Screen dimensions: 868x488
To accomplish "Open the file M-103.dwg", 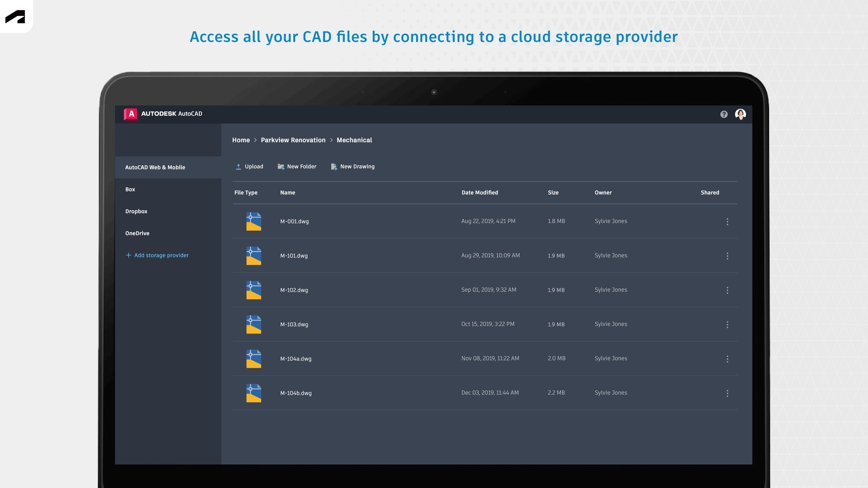I will coord(294,324).
